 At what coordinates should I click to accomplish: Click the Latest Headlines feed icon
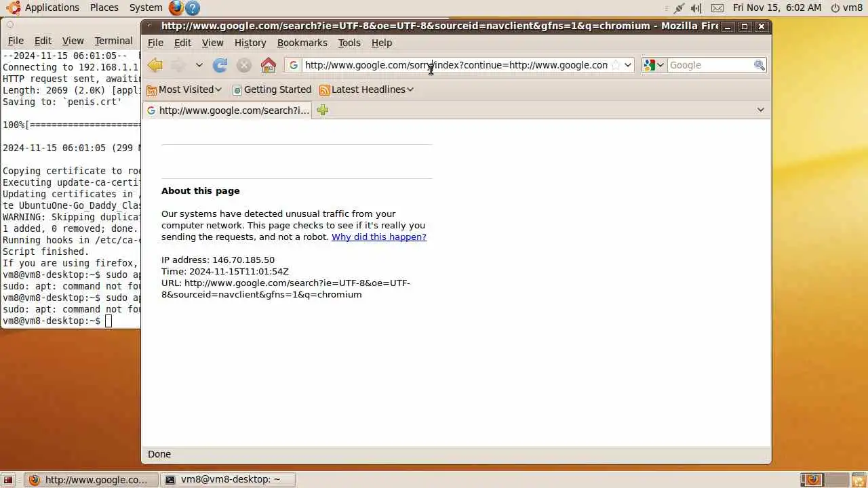[324, 89]
